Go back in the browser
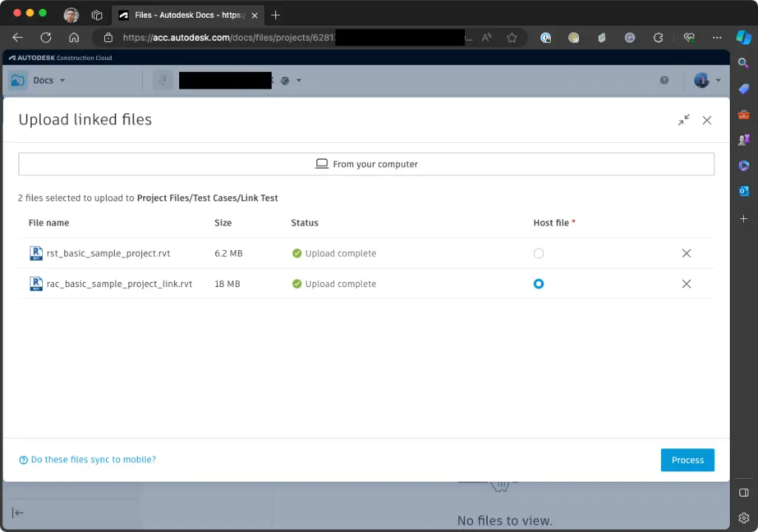Screen dimensions: 758x532 tap(18, 38)
